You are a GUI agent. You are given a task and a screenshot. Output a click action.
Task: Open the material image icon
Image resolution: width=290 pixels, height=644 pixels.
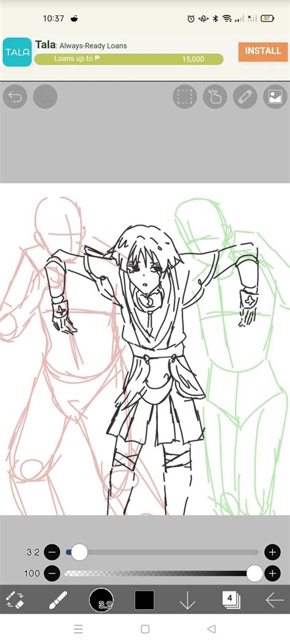(275, 97)
